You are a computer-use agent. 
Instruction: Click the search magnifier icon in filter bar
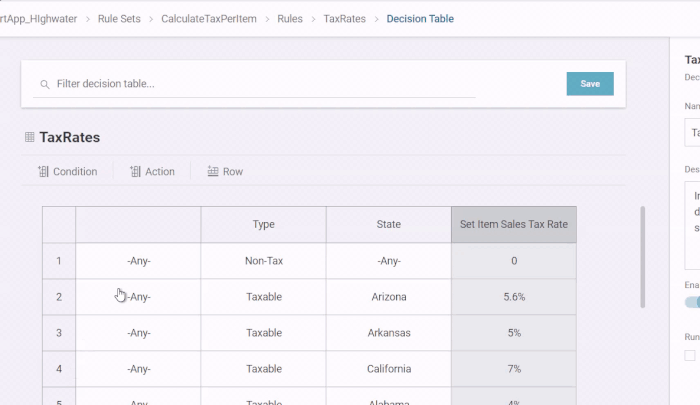point(44,84)
